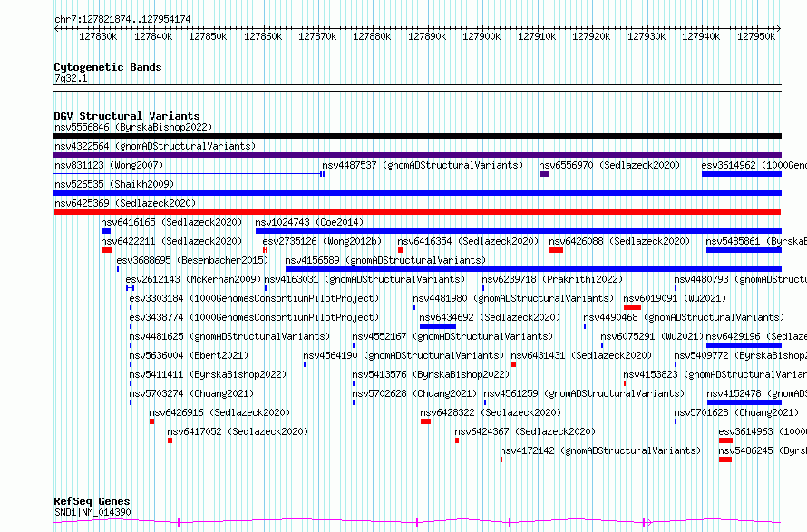This screenshot has width=807, height=532.
Task: Open esv2735126 (Wong2012b) label
Action: tap(322, 241)
